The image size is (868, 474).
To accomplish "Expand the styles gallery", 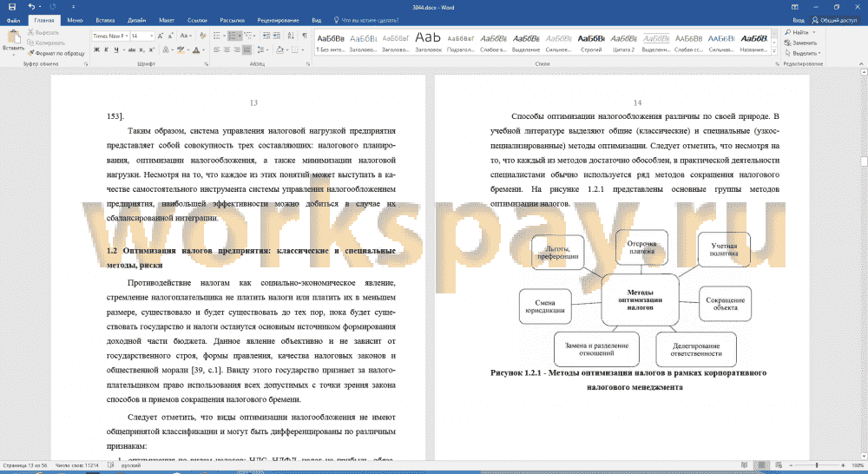I will pyautogui.click(x=774, y=51).
